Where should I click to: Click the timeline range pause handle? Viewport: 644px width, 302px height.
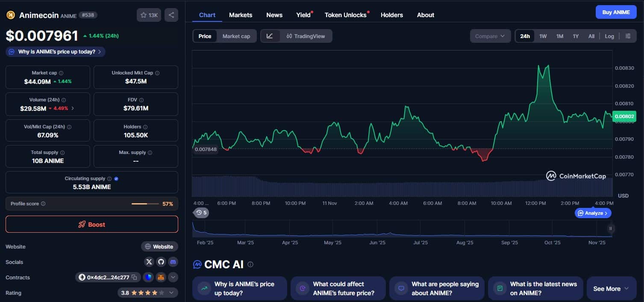click(x=610, y=228)
